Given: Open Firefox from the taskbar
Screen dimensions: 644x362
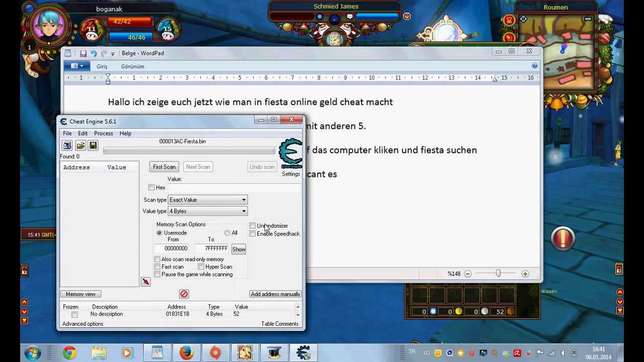Looking at the screenshot, I should 186,353.
